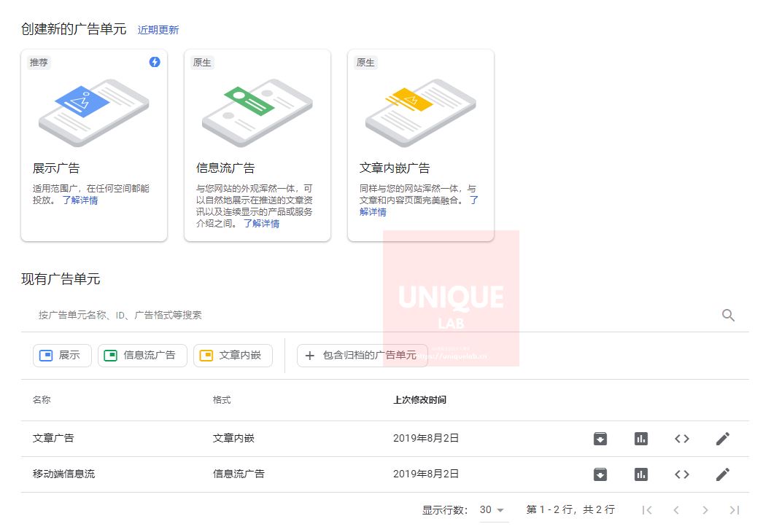This screenshot has width=763, height=532.
Task: Archive the 文章广告 ad unit
Action: click(600, 438)
